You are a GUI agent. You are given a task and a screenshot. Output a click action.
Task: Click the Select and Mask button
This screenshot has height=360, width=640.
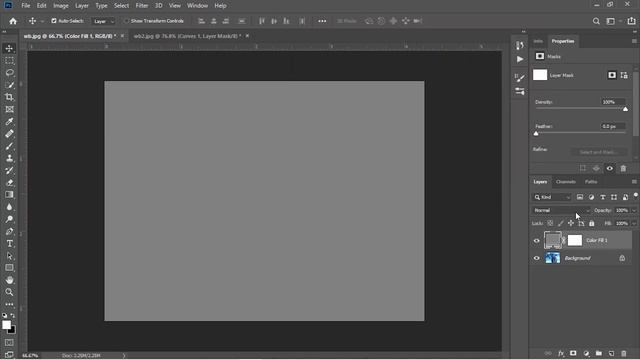coord(598,152)
